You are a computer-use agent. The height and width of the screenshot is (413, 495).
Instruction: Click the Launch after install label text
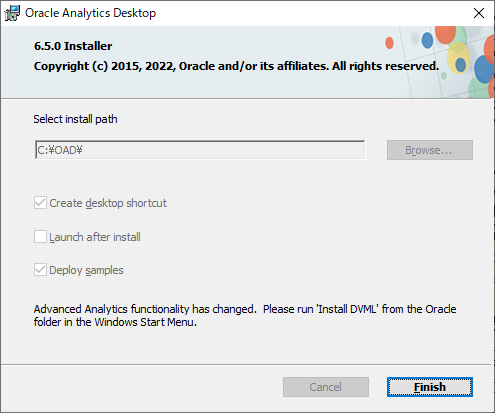95,237
